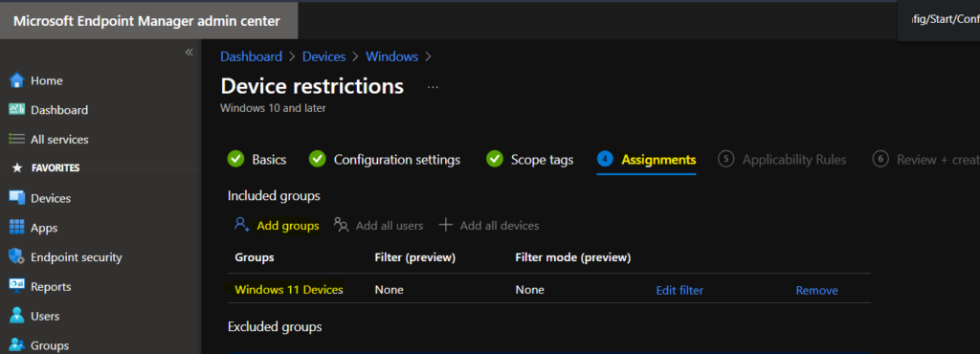980x354 pixels.
Task: Open Groups label in the sidebar
Action: 50,345
